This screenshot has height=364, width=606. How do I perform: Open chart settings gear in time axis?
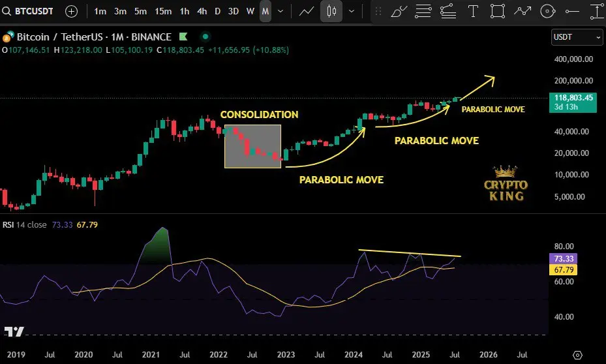click(x=577, y=355)
